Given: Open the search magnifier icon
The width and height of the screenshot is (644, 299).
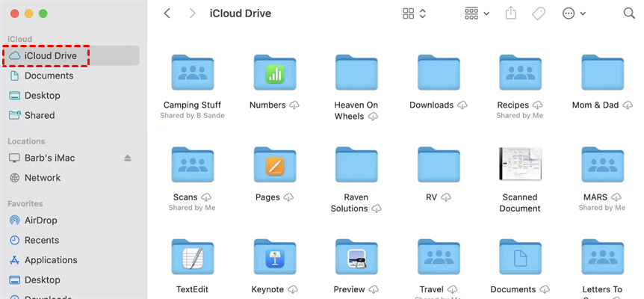Looking at the screenshot, I should click(628, 13).
